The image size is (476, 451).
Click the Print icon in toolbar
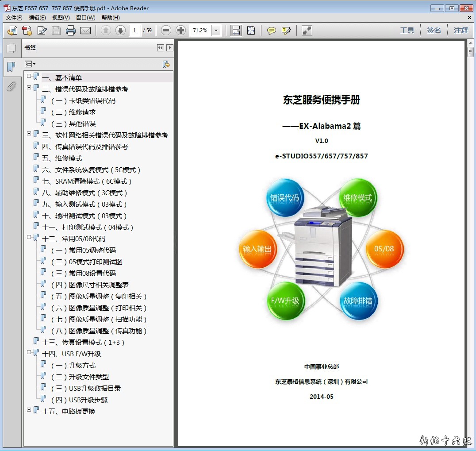tap(71, 31)
